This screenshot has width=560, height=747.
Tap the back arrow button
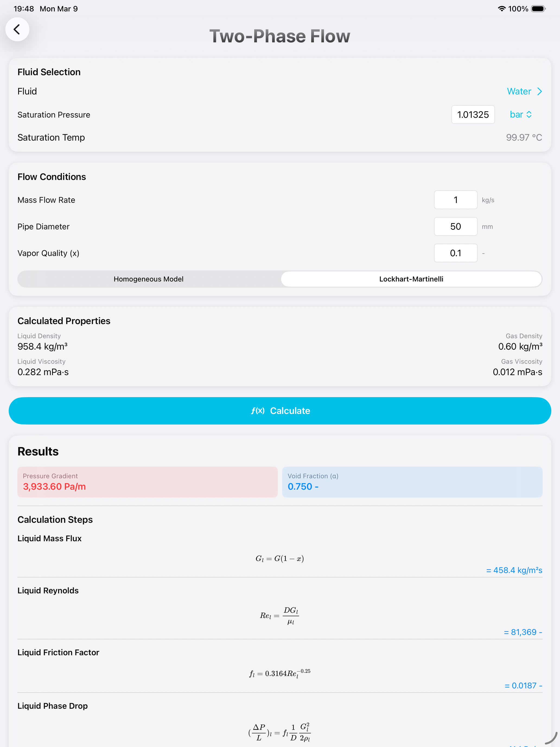coord(17,29)
